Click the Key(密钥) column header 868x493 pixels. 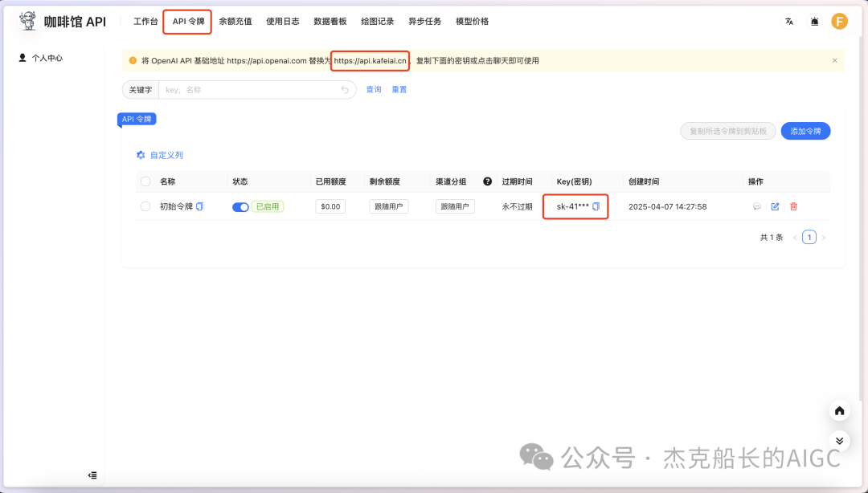(x=574, y=181)
